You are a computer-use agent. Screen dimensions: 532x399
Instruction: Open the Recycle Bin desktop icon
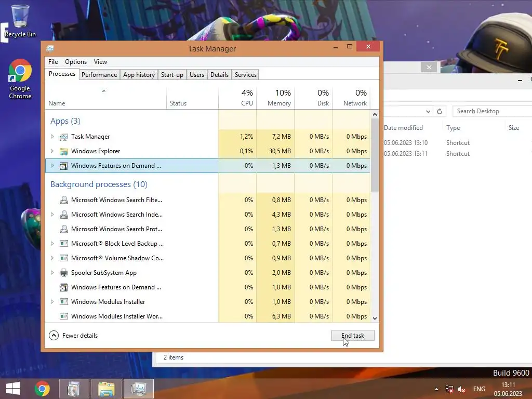[20, 21]
